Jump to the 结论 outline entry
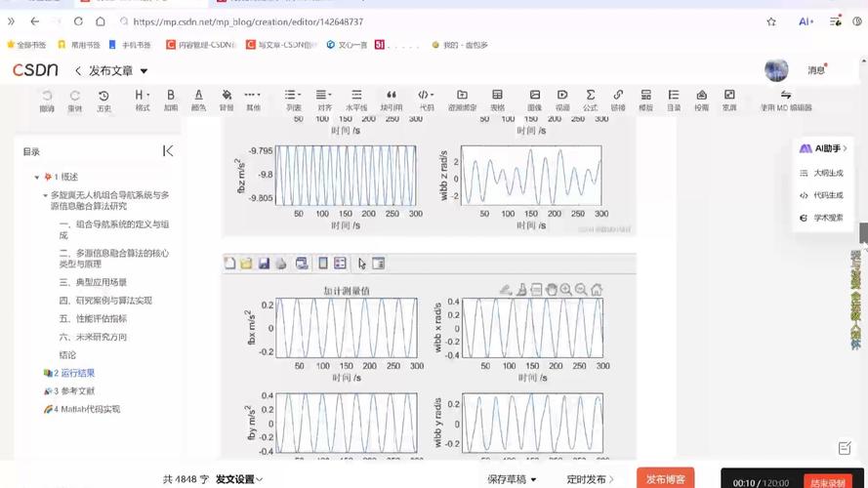Image resolution: width=868 pixels, height=488 pixels. tap(67, 355)
